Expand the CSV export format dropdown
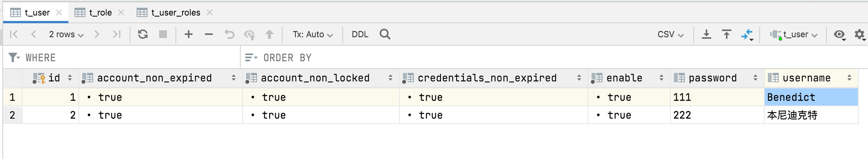 tap(670, 35)
